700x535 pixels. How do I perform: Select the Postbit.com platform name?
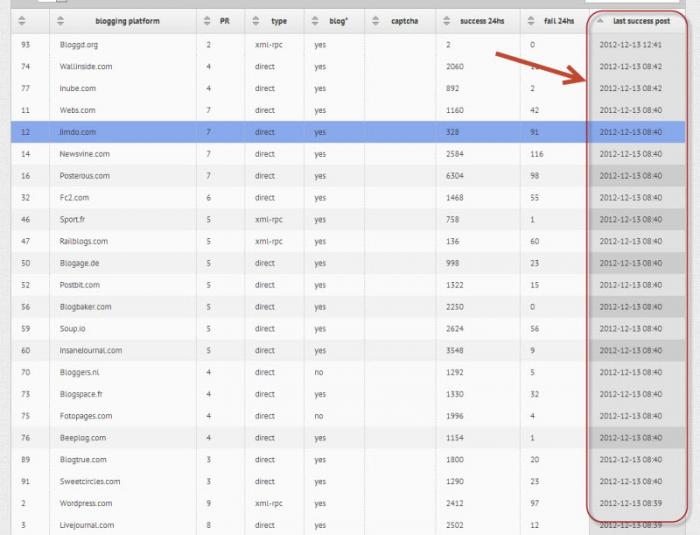pos(79,285)
